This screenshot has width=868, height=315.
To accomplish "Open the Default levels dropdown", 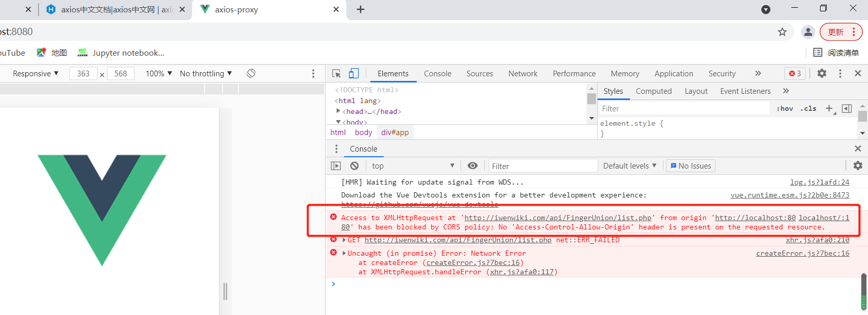I will click(x=630, y=165).
